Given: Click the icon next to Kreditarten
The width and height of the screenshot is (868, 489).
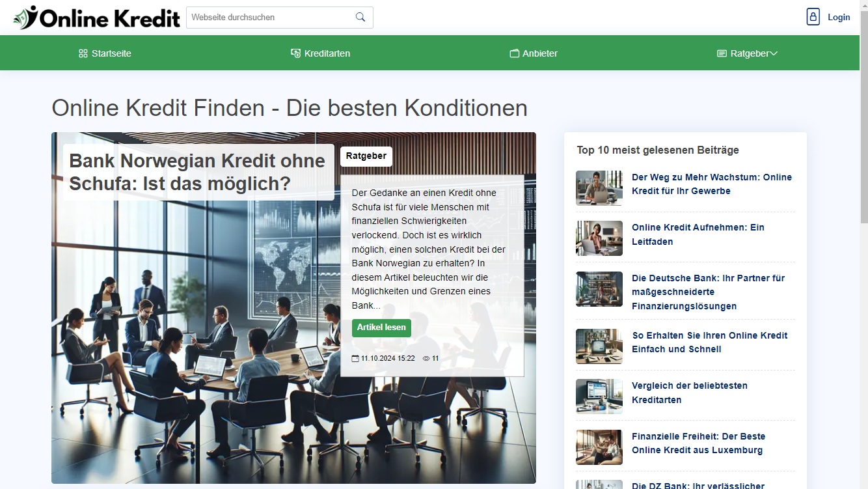Looking at the screenshot, I should [x=295, y=53].
